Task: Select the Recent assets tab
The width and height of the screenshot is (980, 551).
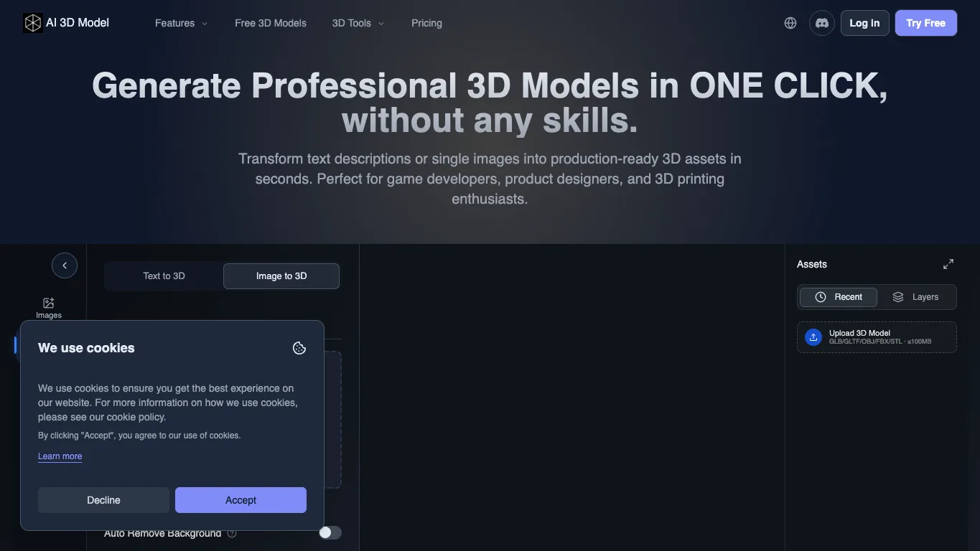Action: pos(839,297)
